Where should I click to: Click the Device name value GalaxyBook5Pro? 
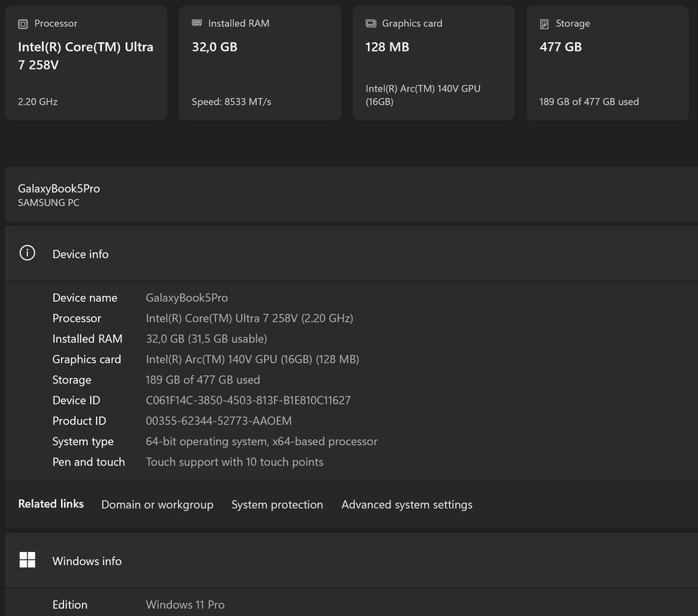[x=187, y=297]
